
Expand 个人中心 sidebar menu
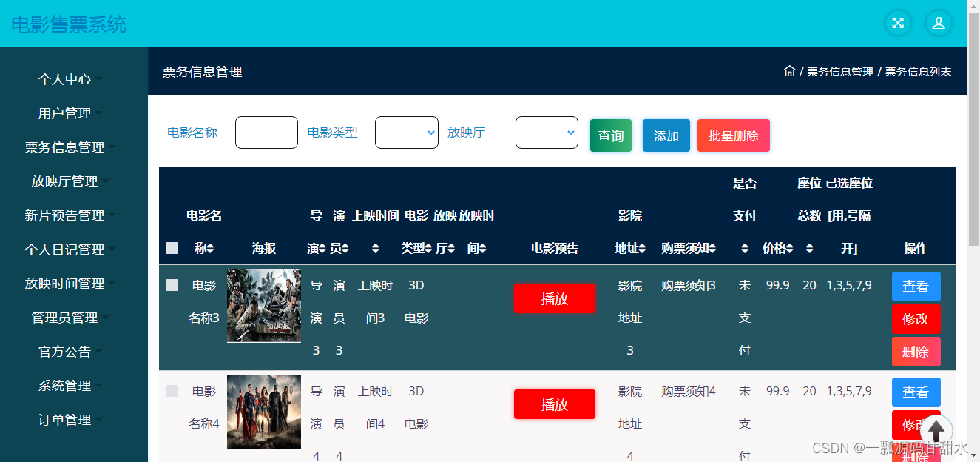70,78
